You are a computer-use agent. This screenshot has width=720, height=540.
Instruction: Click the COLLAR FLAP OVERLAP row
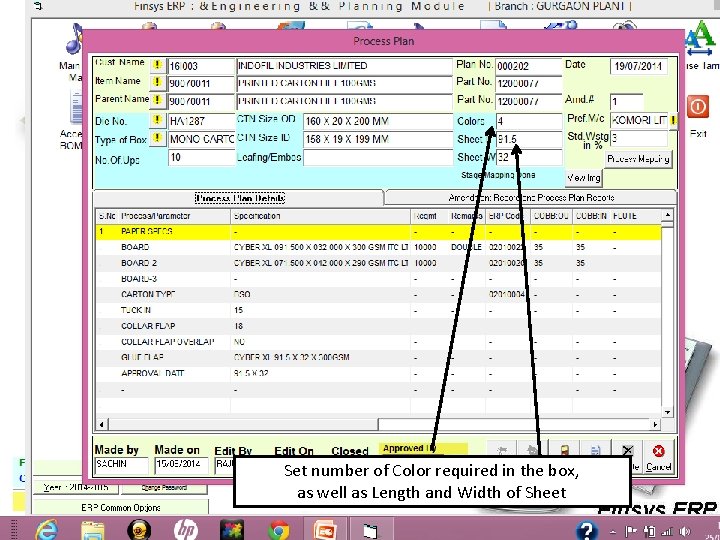pos(378,342)
